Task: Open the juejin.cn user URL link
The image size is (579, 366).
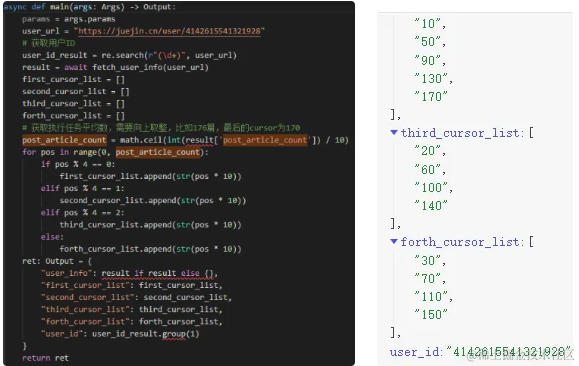Action: (169, 31)
